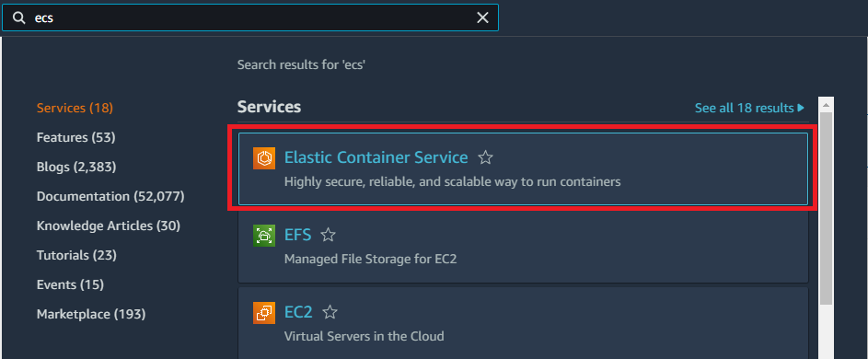Click the green EFS service icon
Screen dimensions: 868x359
[x=264, y=236]
